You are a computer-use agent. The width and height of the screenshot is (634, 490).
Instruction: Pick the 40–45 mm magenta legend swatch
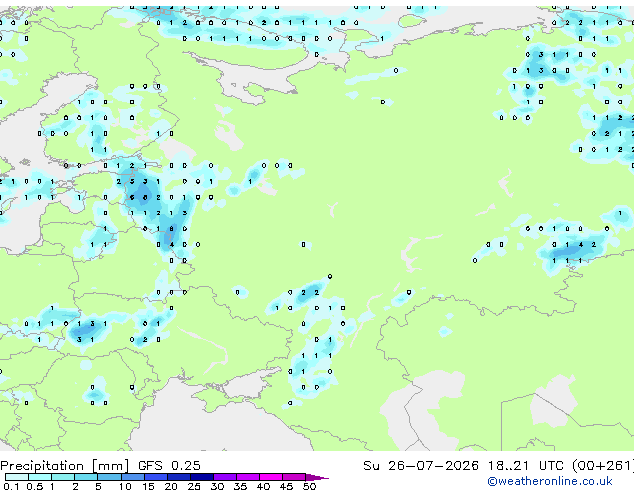(271, 477)
